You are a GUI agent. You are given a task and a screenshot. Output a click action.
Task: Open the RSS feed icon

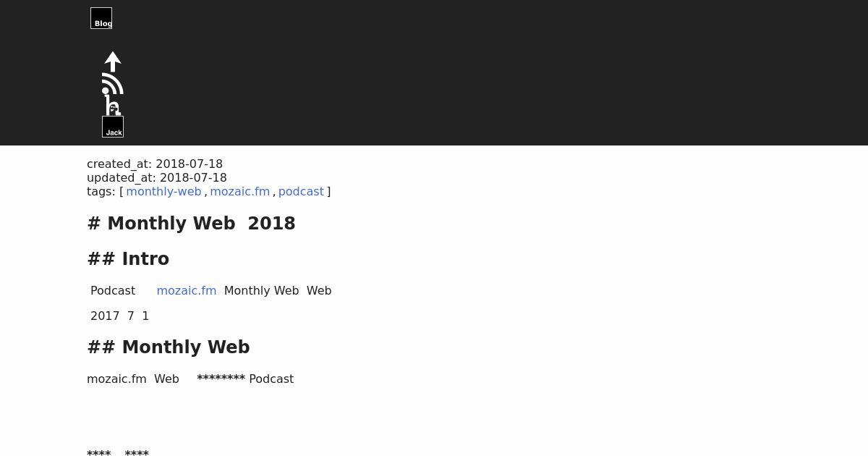click(113, 83)
